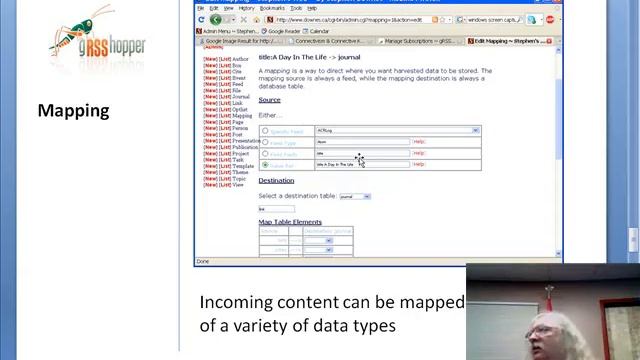Click the page scrollbar up arrow

tap(558, 50)
